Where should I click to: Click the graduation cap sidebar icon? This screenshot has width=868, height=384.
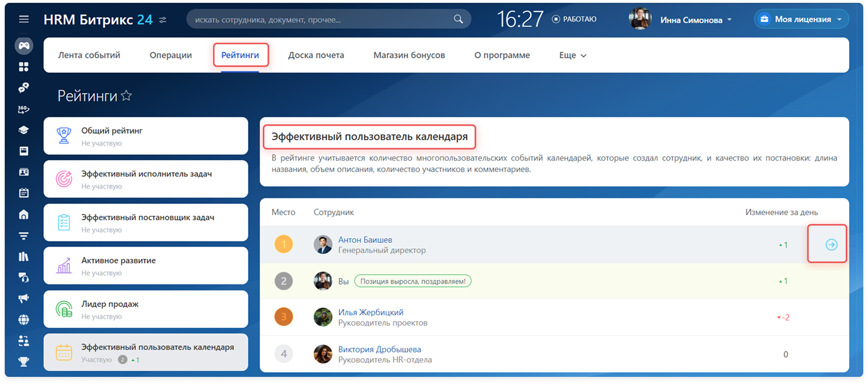tap(24, 131)
